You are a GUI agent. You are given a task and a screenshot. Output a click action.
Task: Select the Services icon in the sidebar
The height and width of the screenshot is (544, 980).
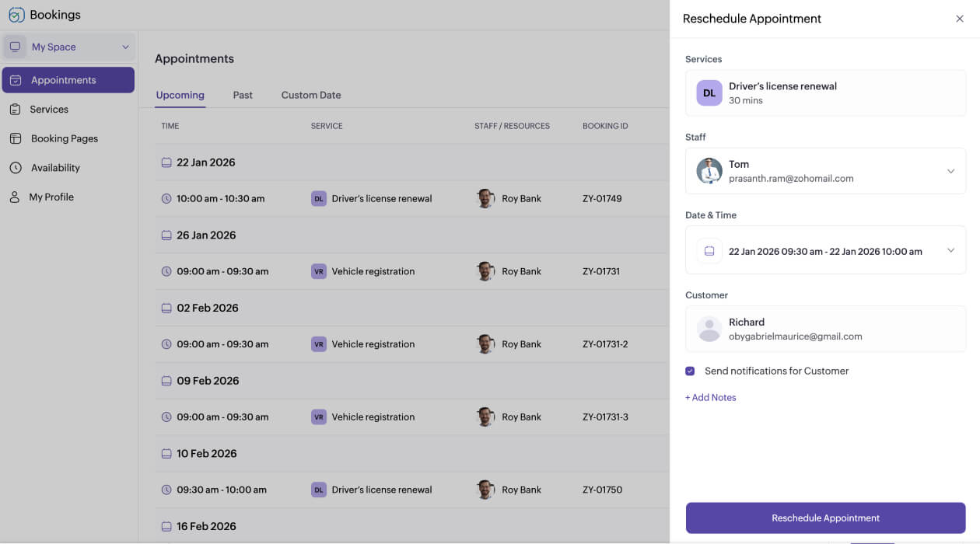pos(14,109)
